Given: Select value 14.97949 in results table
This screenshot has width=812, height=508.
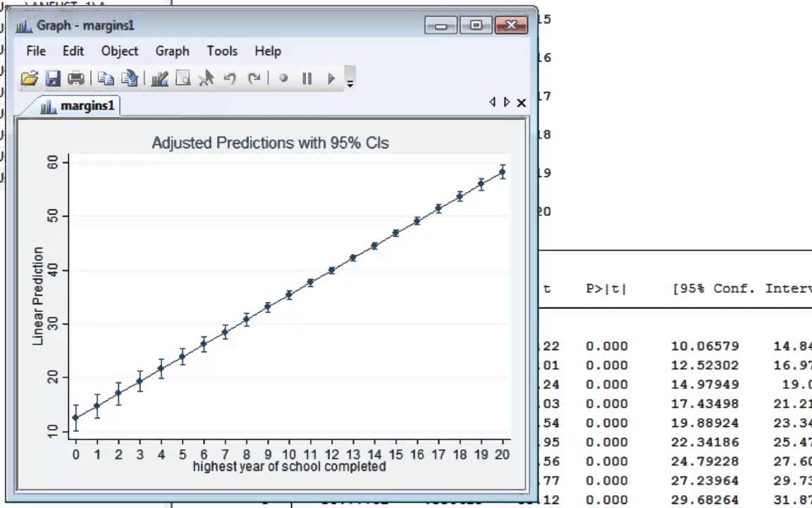Looking at the screenshot, I should tap(705, 384).
